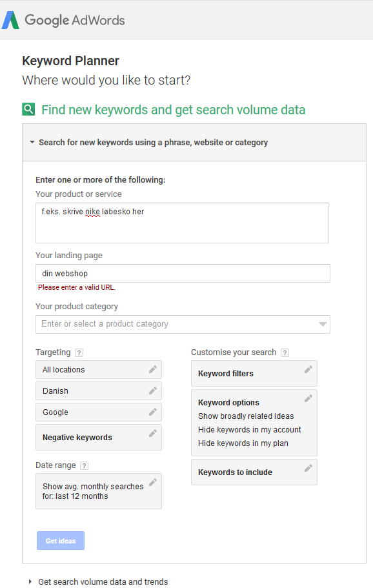373x588 pixels.
Task: Click the Google AdWords logo icon
Action: (10, 20)
